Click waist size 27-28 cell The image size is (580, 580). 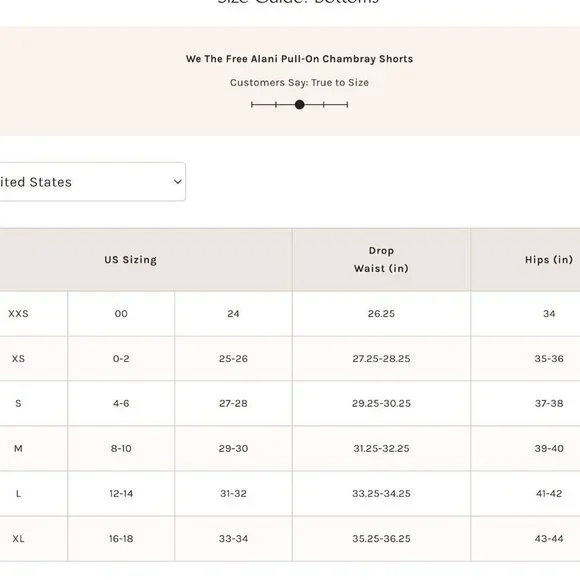coord(233,403)
